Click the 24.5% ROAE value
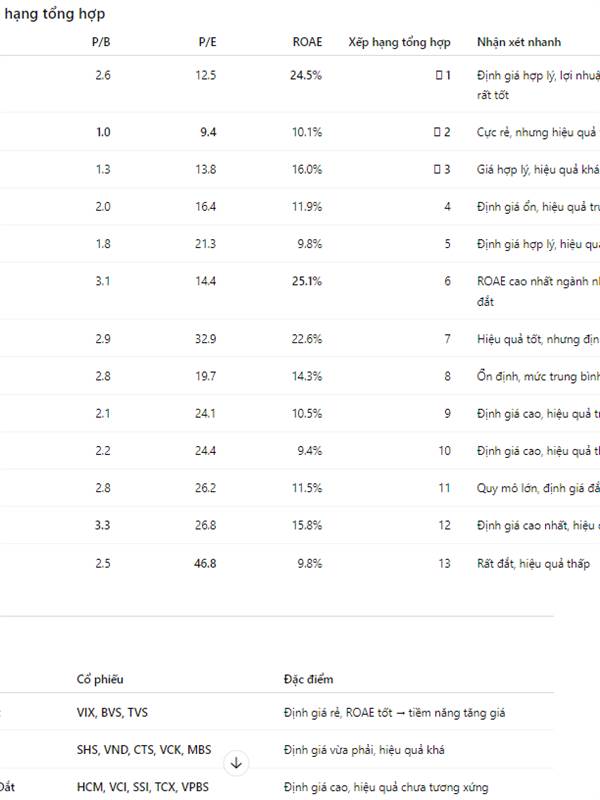This screenshot has width=600, height=800. click(306, 75)
